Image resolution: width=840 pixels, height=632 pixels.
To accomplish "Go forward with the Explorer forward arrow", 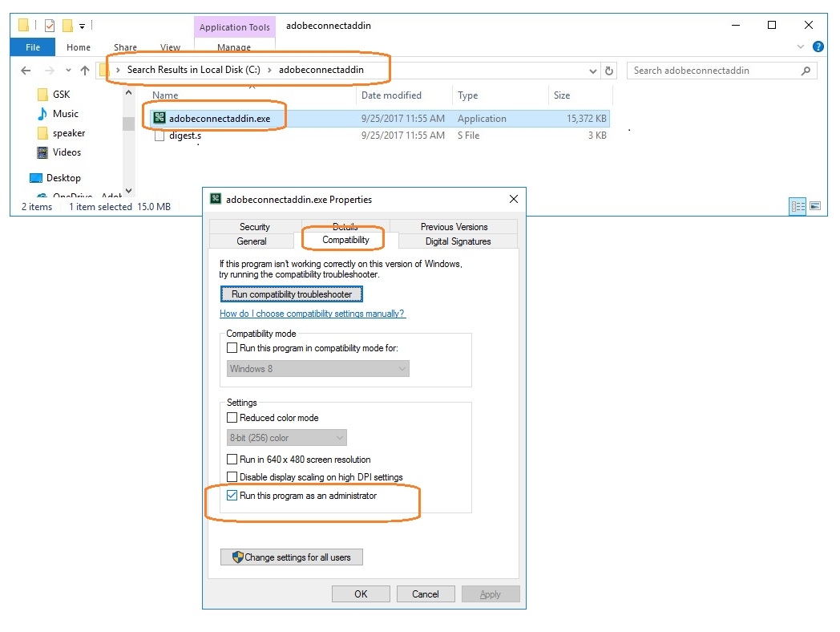I will [49, 71].
